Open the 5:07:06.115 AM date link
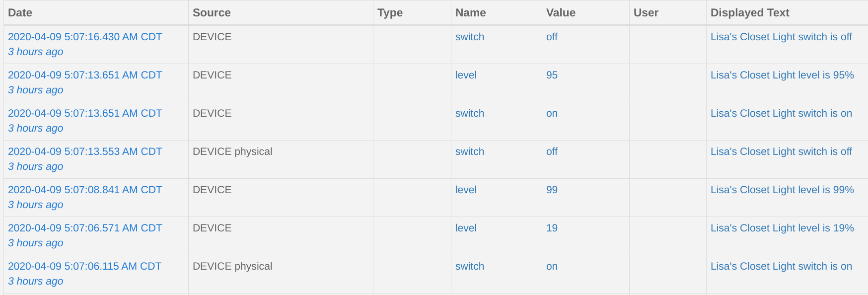The image size is (868, 295). coord(84,266)
